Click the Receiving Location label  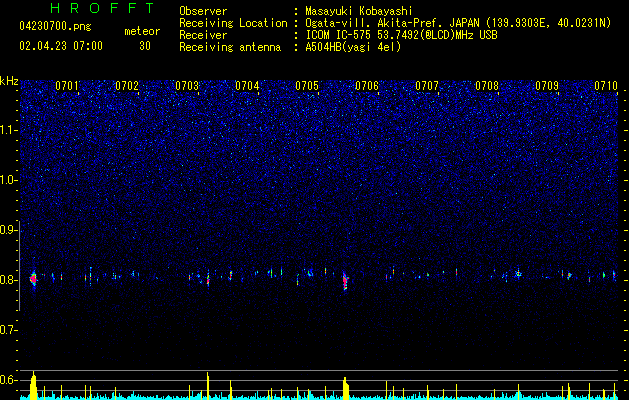(233, 23)
